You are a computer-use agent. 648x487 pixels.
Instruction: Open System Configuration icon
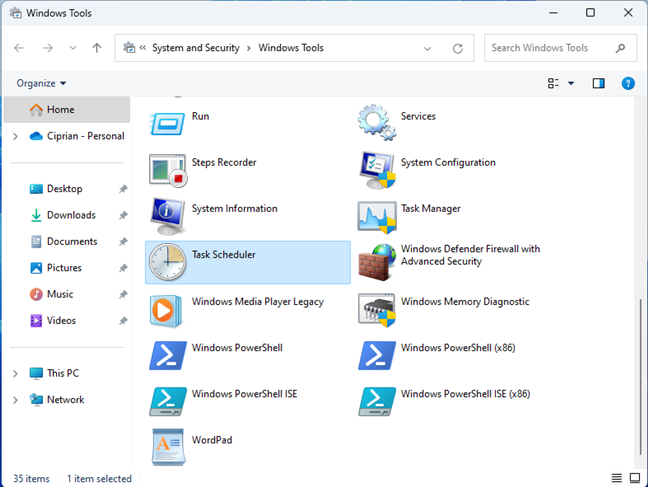pos(376,170)
